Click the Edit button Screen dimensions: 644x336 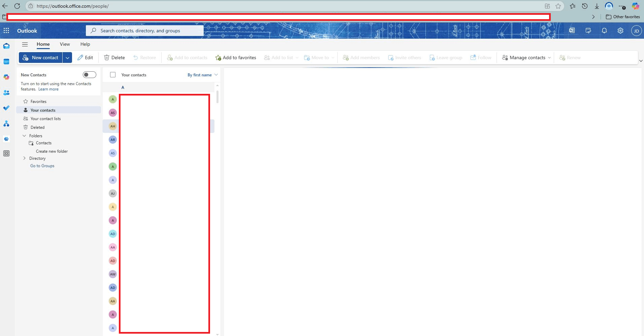click(85, 58)
